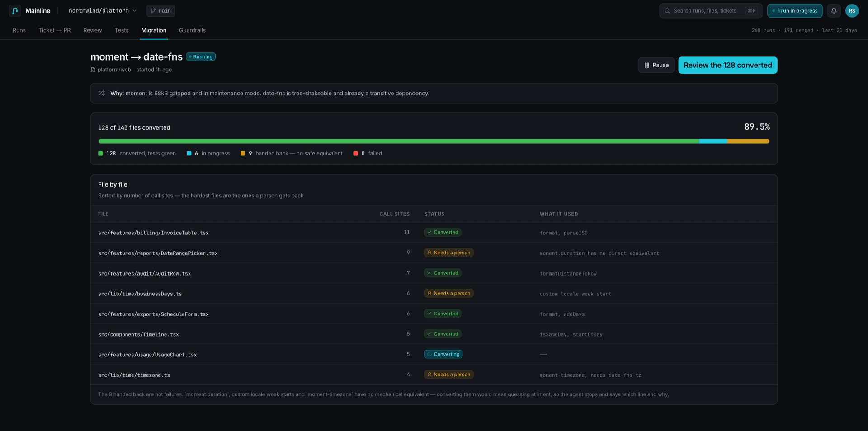Open src/features/billing/InvoiceTable.tsx
Viewport: 868px width, 431px height.
click(153, 233)
